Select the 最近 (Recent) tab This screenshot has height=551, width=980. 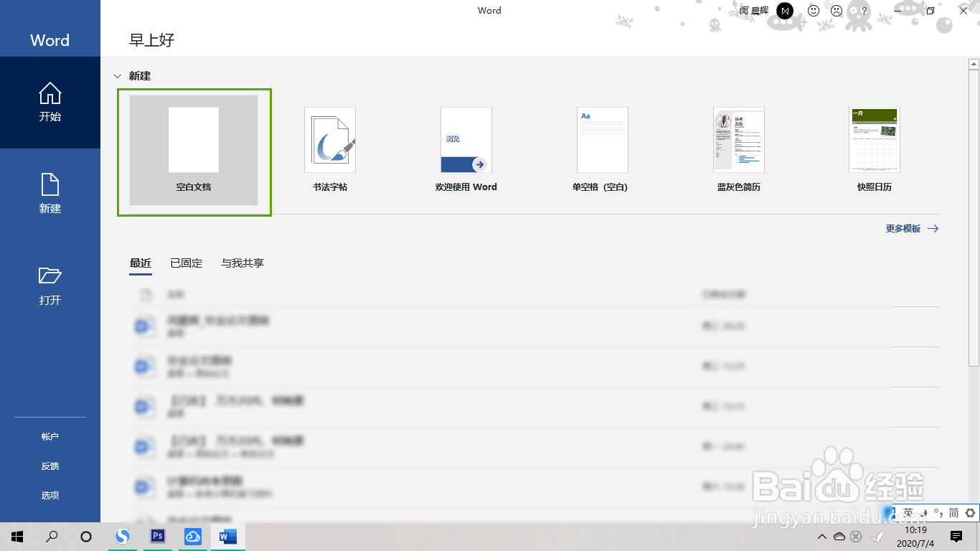coord(141,263)
